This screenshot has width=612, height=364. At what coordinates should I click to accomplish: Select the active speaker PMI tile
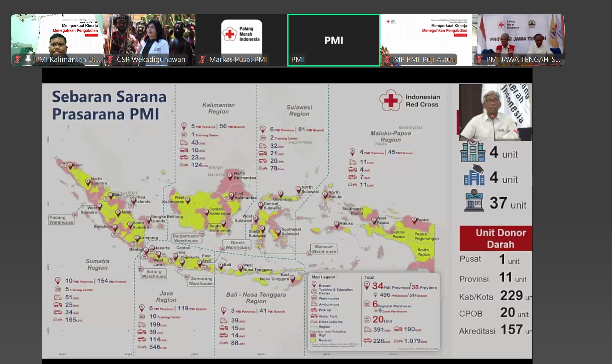(334, 40)
